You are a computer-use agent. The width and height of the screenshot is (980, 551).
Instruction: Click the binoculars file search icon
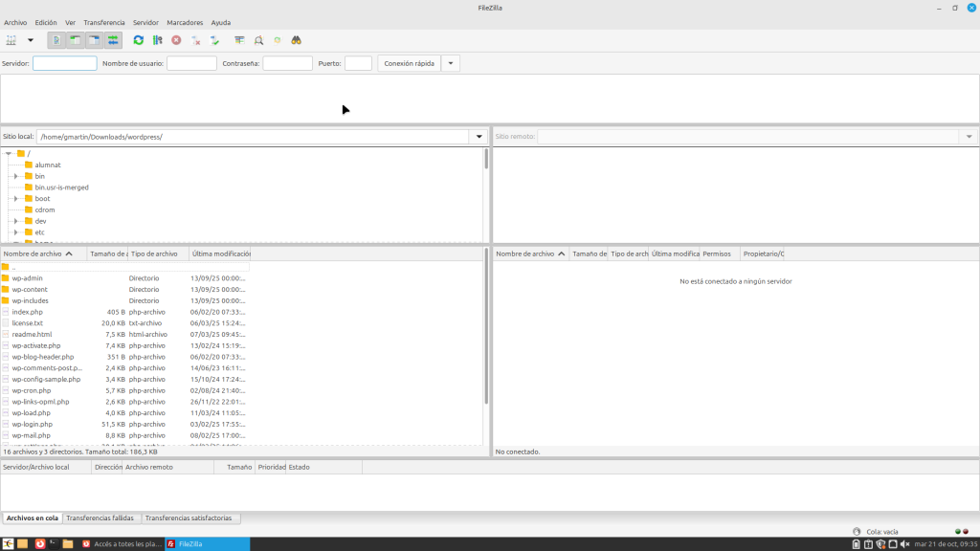[x=297, y=40]
